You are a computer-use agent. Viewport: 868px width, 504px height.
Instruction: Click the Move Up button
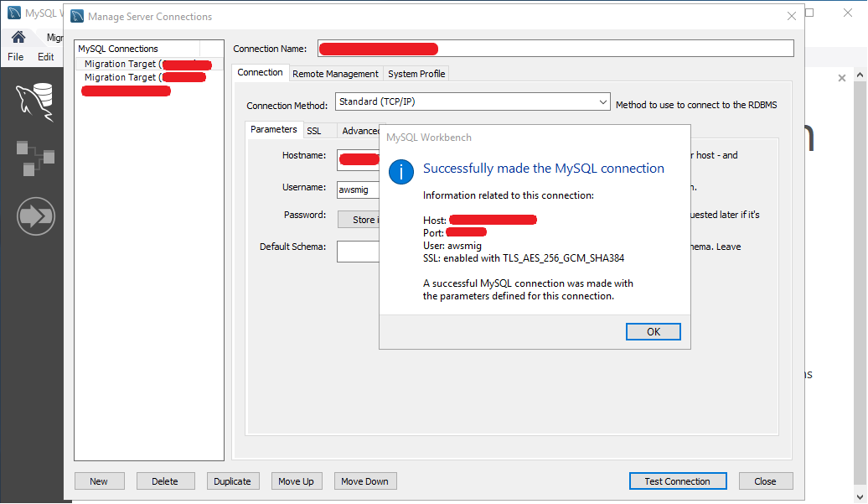click(x=296, y=481)
